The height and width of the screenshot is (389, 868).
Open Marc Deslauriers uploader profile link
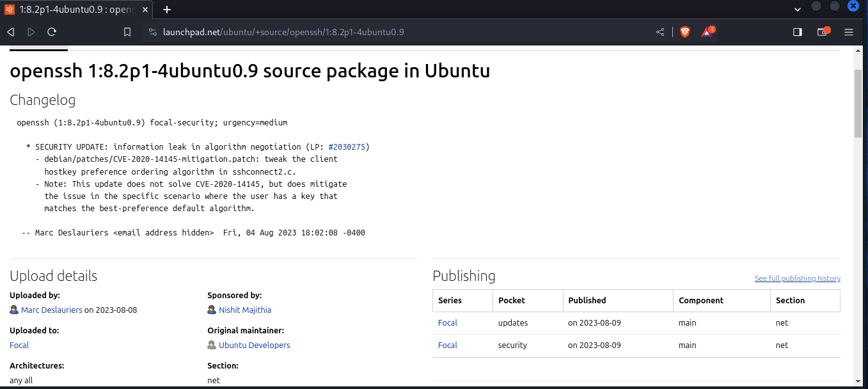(51, 310)
